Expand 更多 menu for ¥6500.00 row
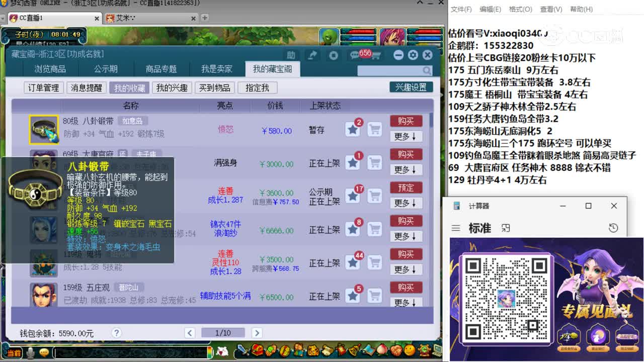Screen dimensions: 644x362 pyautogui.click(x=406, y=302)
